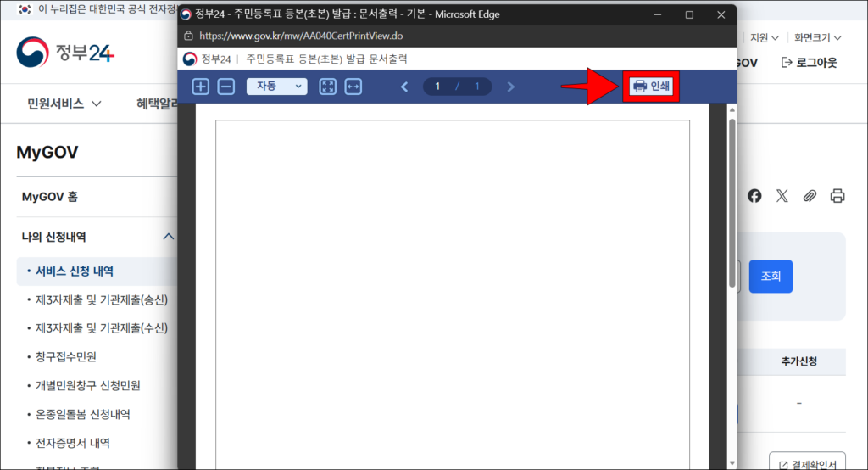The height and width of the screenshot is (470, 868).
Task: Zoom in with the plus icon
Action: [x=201, y=87]
